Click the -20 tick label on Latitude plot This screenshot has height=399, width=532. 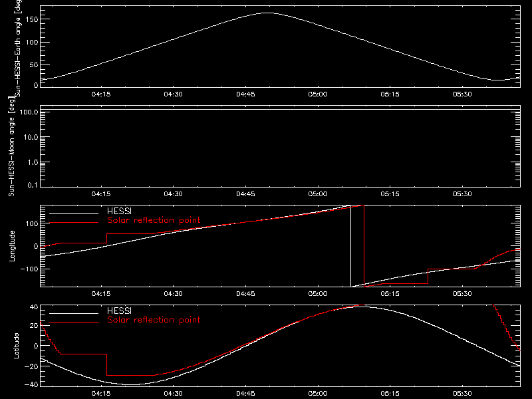click(x=31, y=366)
